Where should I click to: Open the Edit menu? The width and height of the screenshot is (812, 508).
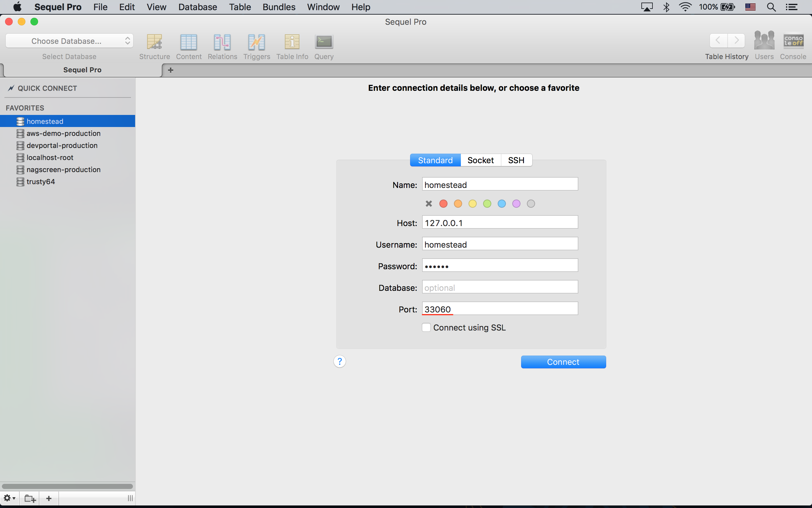127,7
